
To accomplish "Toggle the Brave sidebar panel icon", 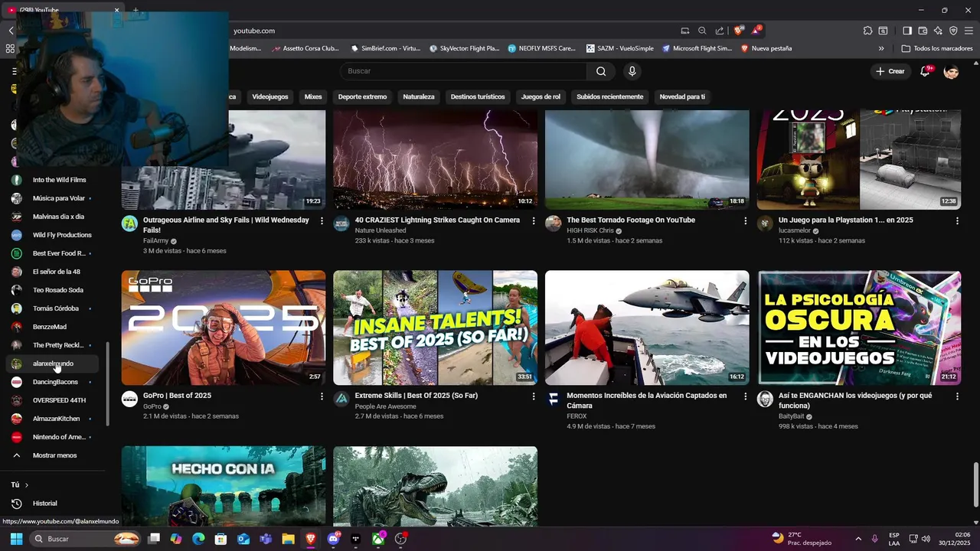I will (x=907, y=31).
